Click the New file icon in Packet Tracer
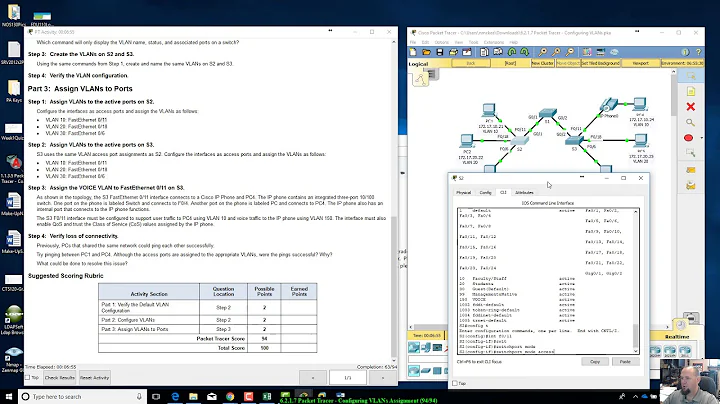The image size is (720, 404). tap(413, 52)
